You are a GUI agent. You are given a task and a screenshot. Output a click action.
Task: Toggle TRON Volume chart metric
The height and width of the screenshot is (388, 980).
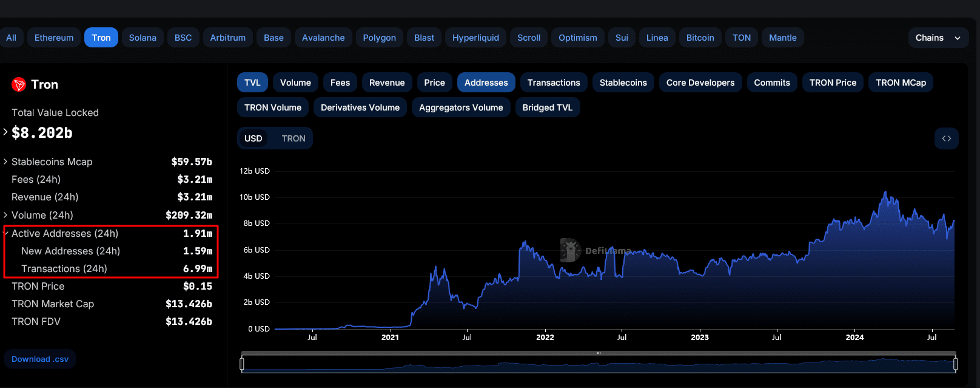(273, 107)
